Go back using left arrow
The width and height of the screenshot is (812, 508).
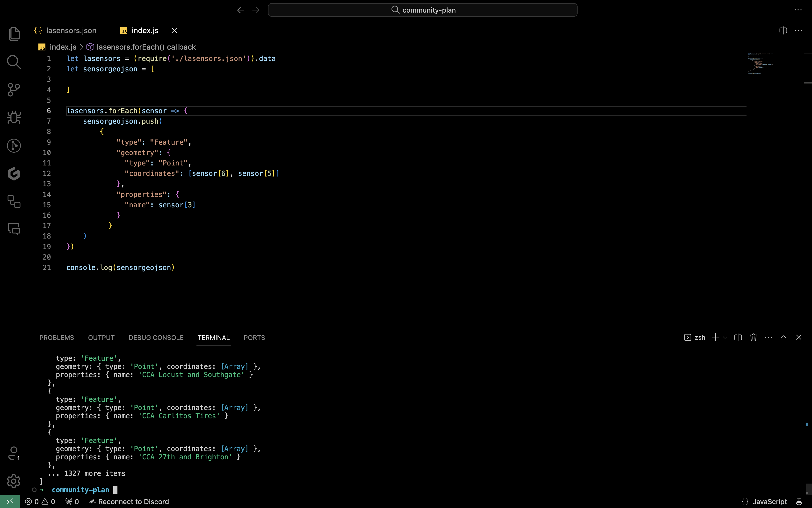point(241,10)
